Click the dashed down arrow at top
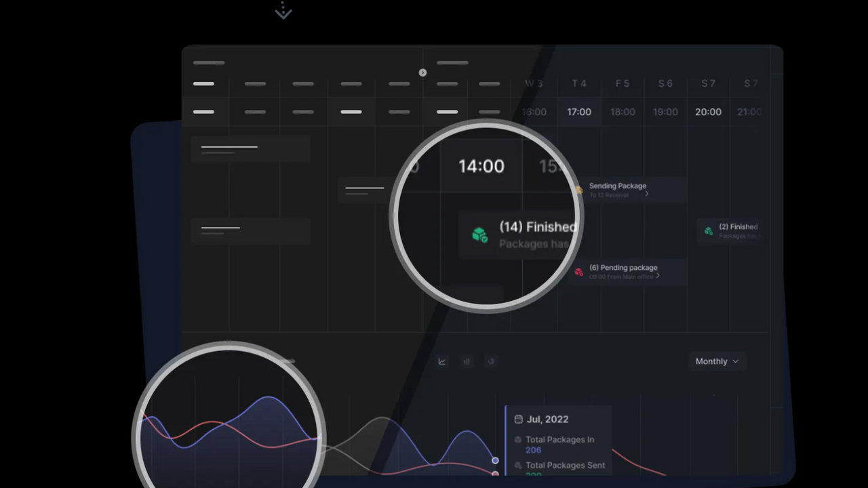The height and width of the screenshot is (488, 868). pos(283,11)
